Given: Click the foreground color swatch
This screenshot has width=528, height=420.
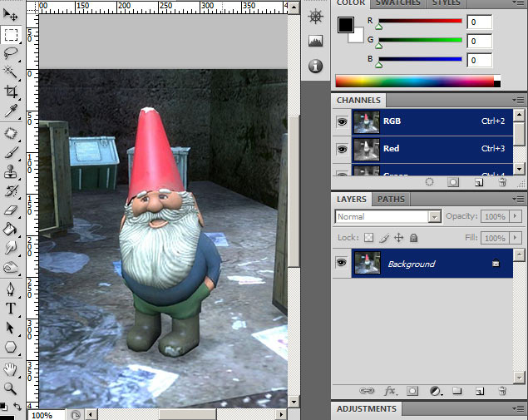Looking at the screenshot, I should point(346,25).
